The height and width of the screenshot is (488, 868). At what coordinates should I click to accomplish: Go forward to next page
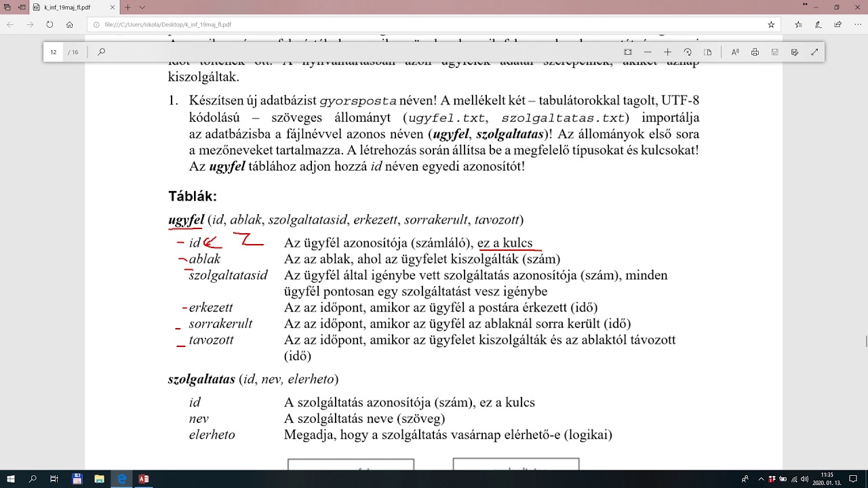click(30, 24)
